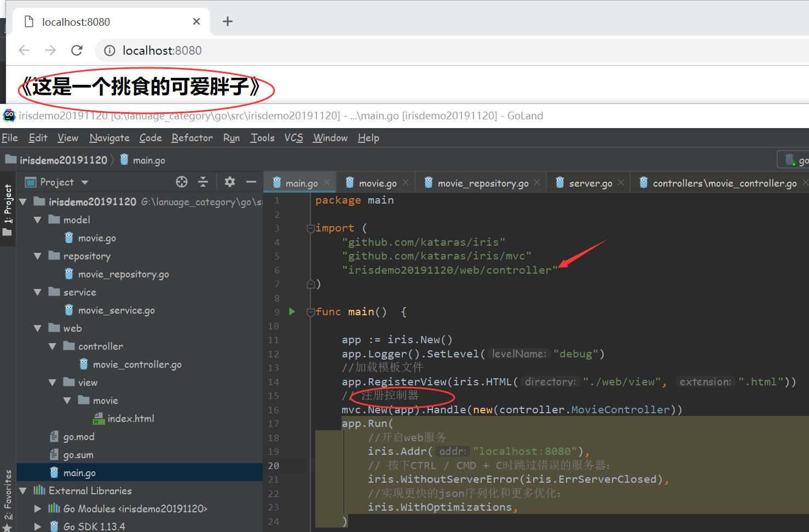809x532 pixels.
Task: Switch to the movie.go editor tab
Action: pyautogui.click(x=377, y=183)
